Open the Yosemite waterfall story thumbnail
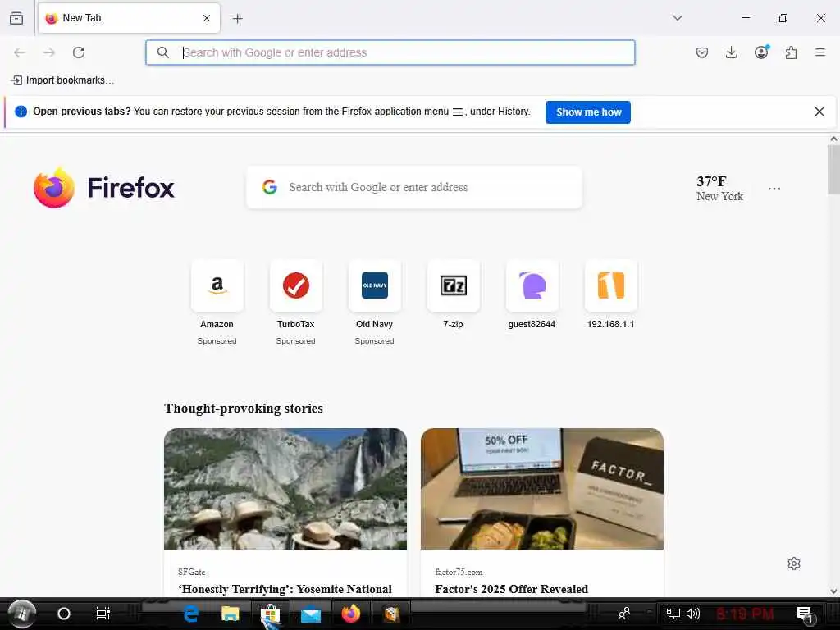The image size is (840, 630). point(285,489)
